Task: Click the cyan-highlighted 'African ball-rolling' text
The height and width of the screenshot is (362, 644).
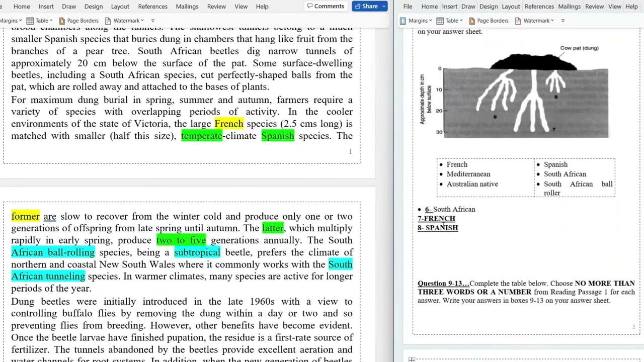Action: point(53,252)
